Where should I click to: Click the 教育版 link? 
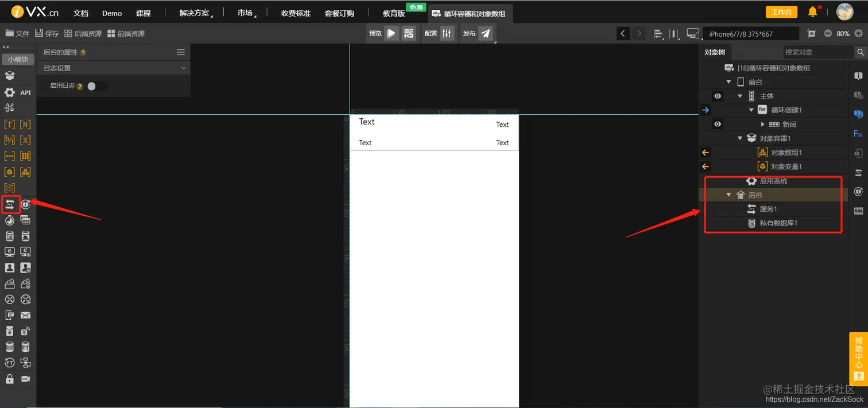pos(394,13)
